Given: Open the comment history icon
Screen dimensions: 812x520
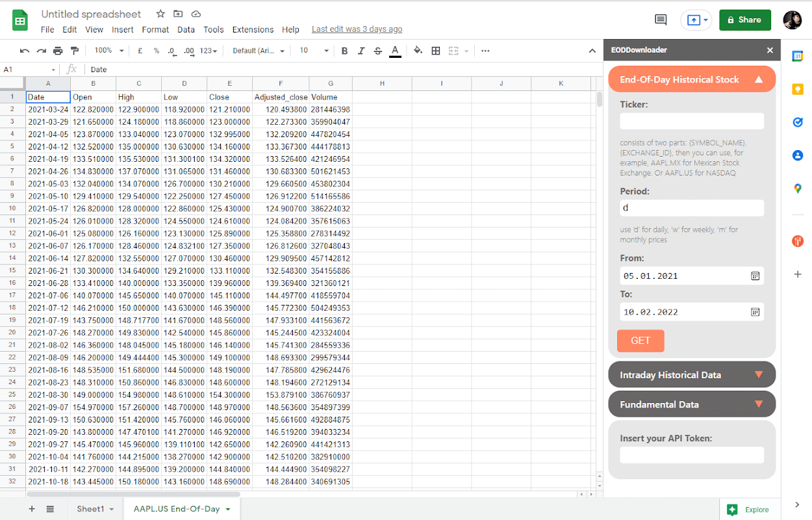Looking at the screenshot, I should click(661, 20).
